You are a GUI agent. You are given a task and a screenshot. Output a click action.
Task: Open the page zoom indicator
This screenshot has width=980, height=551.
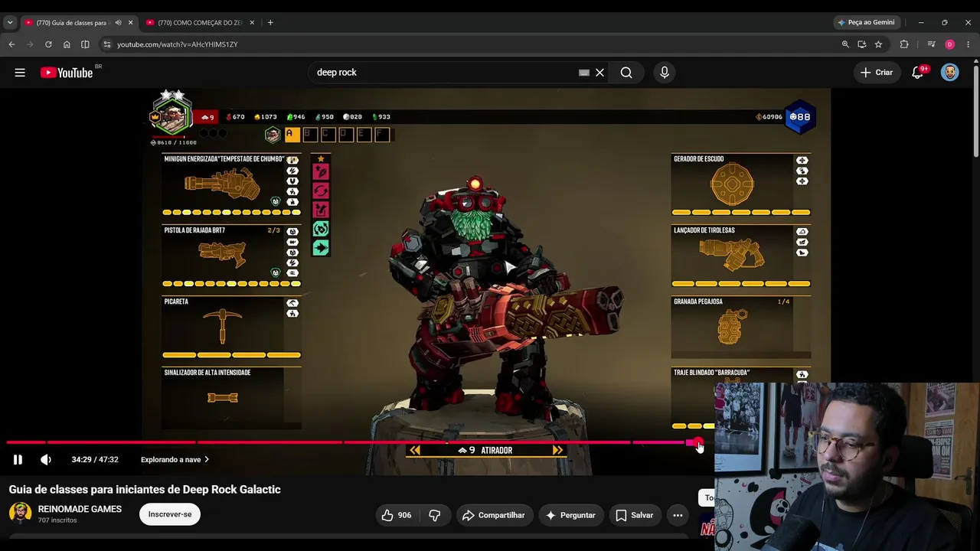click(x=845, y=44)
